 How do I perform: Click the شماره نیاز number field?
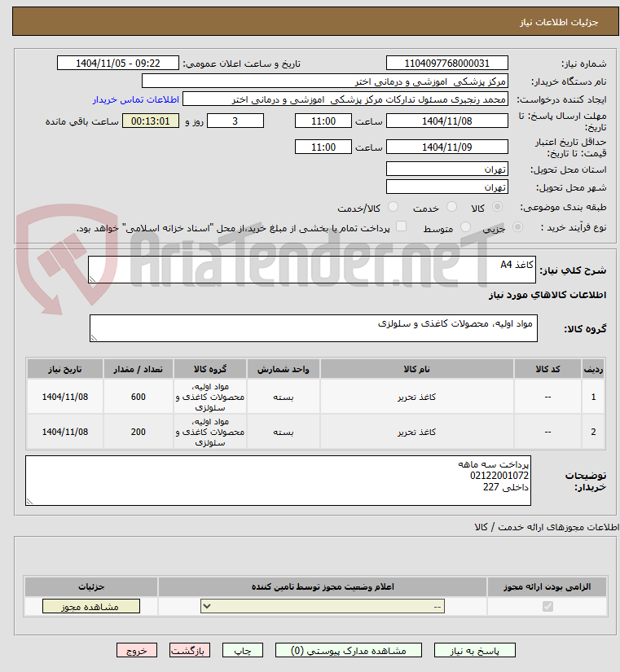tap(446, 63)
